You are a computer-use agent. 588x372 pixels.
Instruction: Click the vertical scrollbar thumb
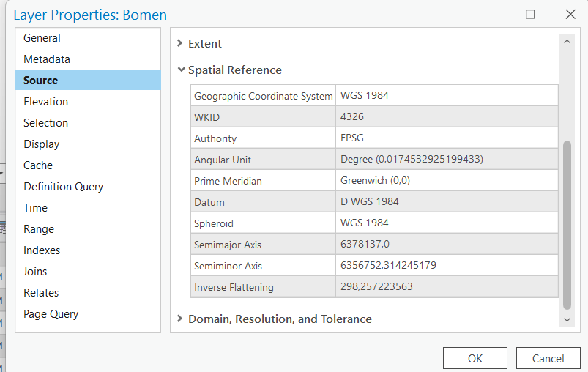(x=567, y=223)
